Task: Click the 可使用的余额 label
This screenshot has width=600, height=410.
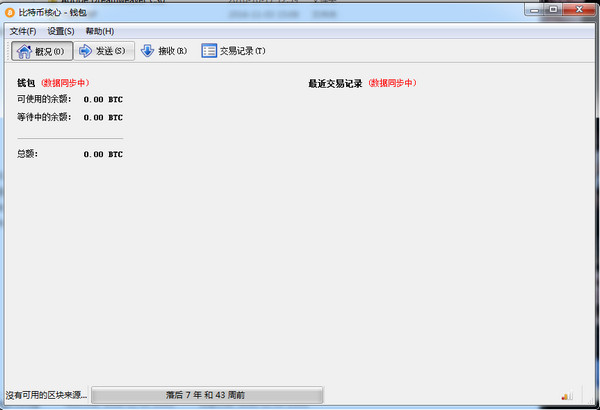Action: [x=44, y=99]
